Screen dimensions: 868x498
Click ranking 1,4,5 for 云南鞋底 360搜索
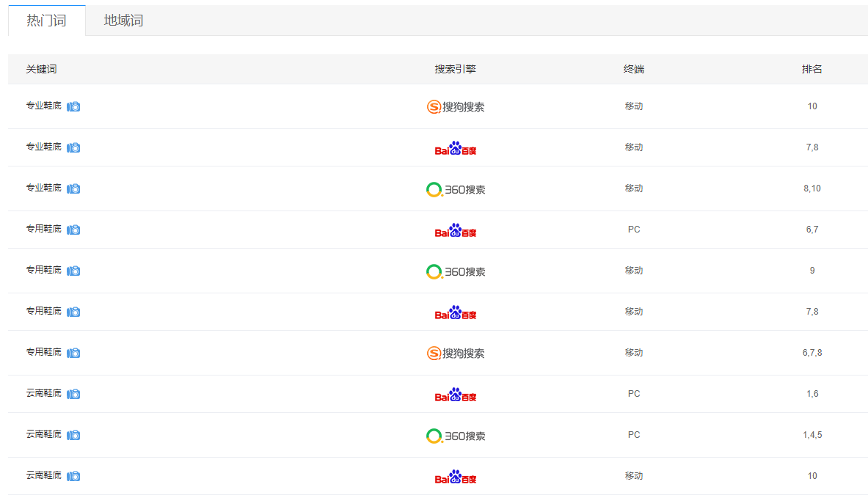pyautogui.click(x=812, y=435)
